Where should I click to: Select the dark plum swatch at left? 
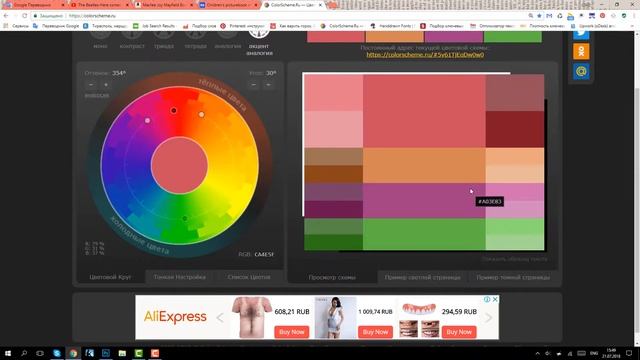pos(333,209)
